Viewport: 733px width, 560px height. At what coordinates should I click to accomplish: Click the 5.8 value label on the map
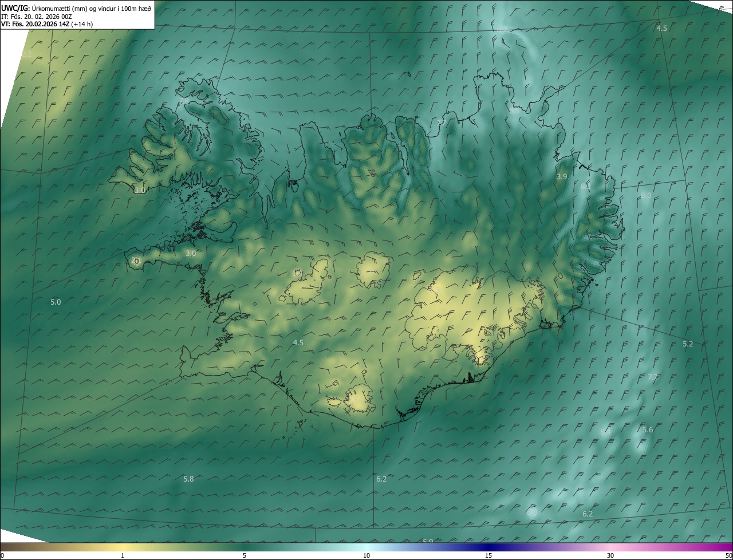coord(188,479)
